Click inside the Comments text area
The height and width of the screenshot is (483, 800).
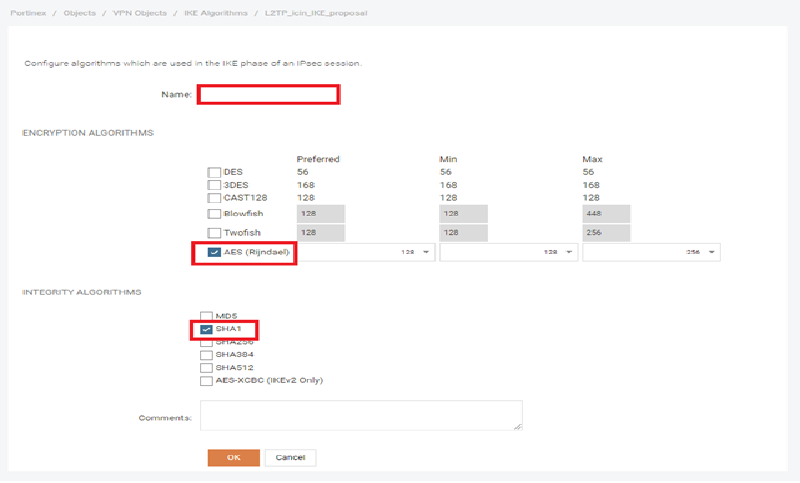[361, 416]
